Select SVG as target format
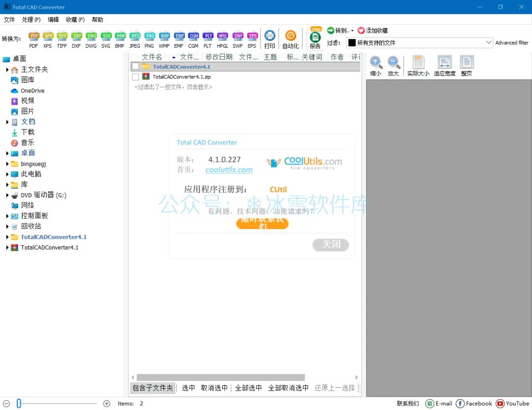The image size is (532, 410). 106,39
